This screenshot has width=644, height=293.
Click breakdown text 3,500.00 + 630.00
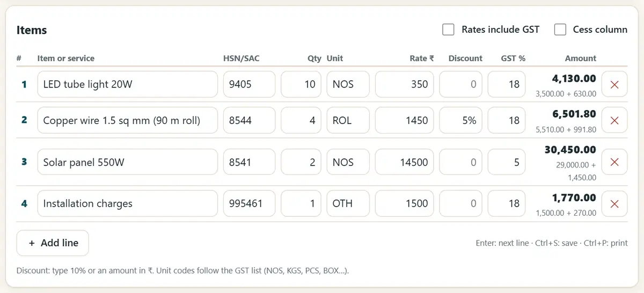click(566, 93)
